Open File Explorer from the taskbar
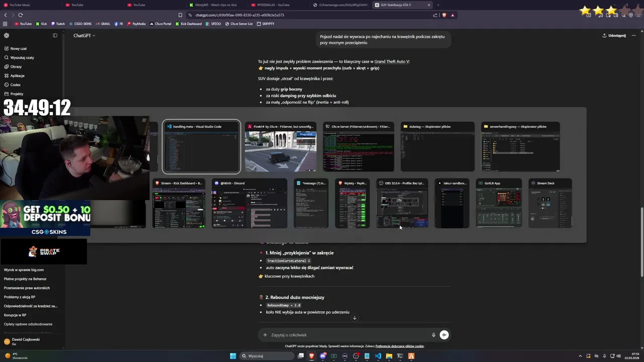Image resolution: width=644 pixels, height=362 pixels. tap(389, 356)
